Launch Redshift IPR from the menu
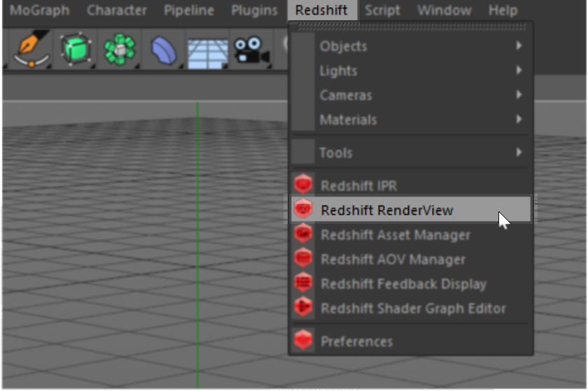588x391 pixels. tap(411, 185)
